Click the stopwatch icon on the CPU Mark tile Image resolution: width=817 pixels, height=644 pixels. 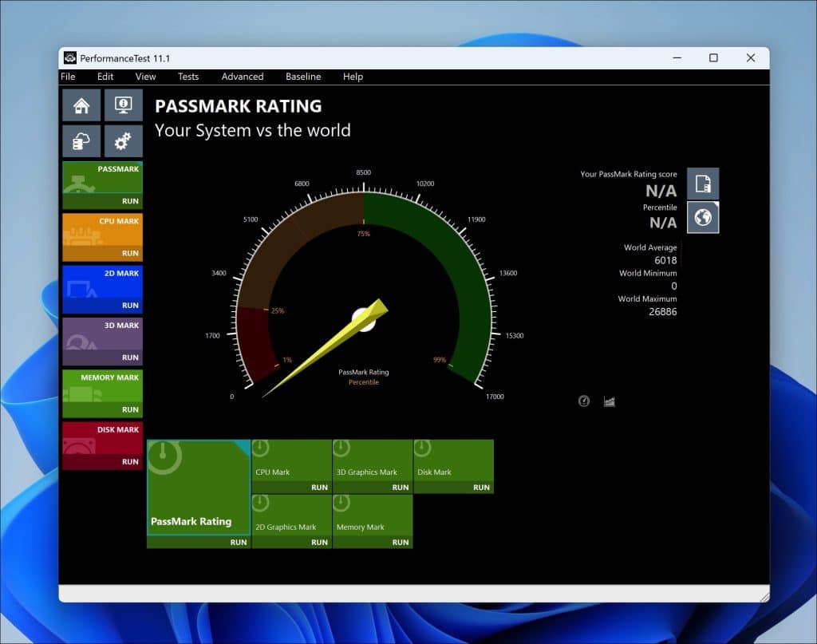pyautogui.click(x=259, y=450)
